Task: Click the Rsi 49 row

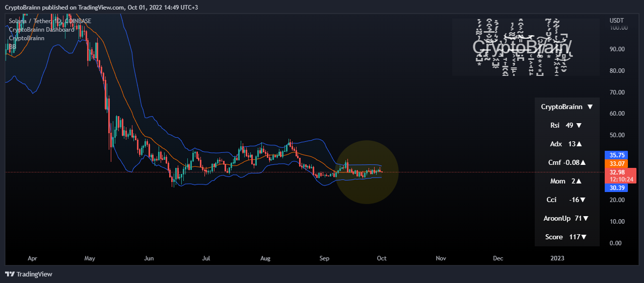Action: click(567, 125)
